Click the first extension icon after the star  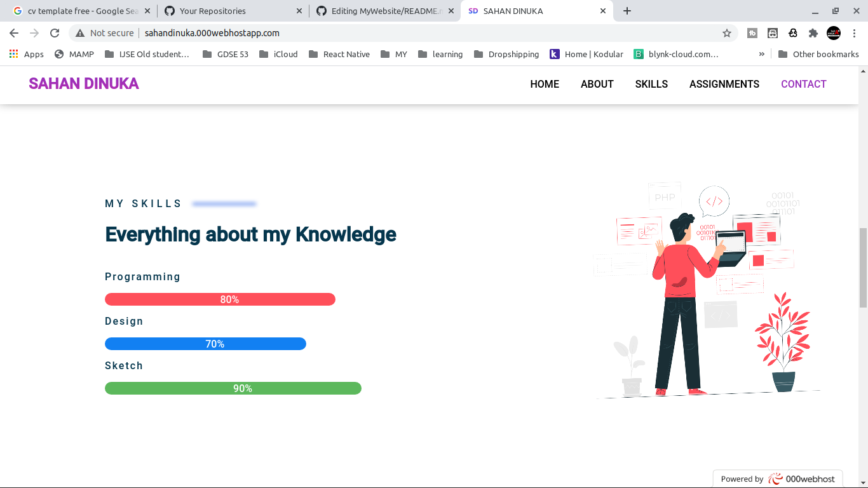click(752, 33)
